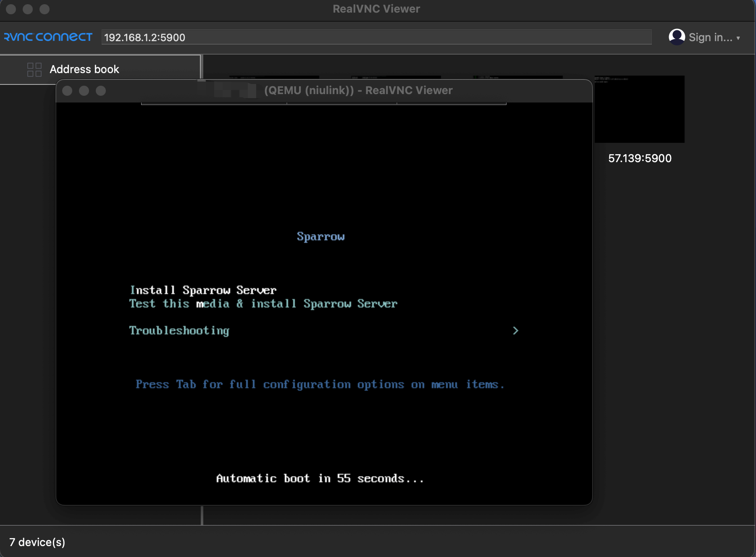This screenshot has width=756, height=557.
Task: Minimize the QEMU viewer window
Action: [x=84, y=91]
